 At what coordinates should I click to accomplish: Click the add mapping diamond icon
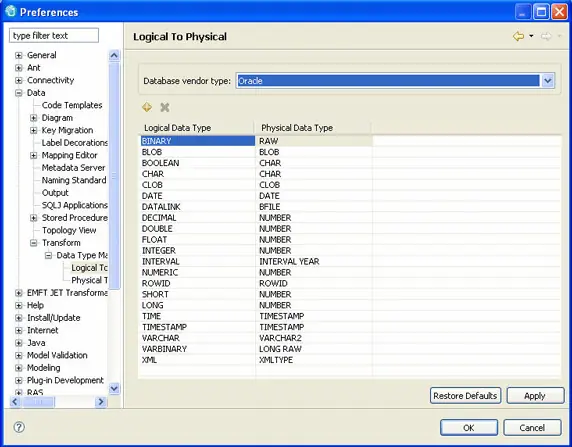pyautogui.click(x=147, y=107)
